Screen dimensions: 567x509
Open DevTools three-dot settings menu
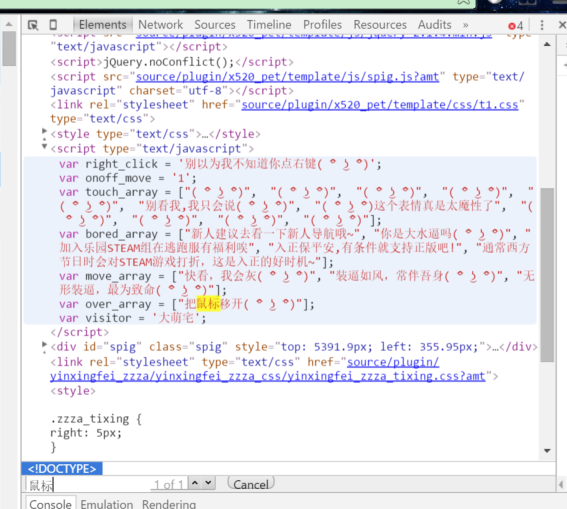[542, 25]
